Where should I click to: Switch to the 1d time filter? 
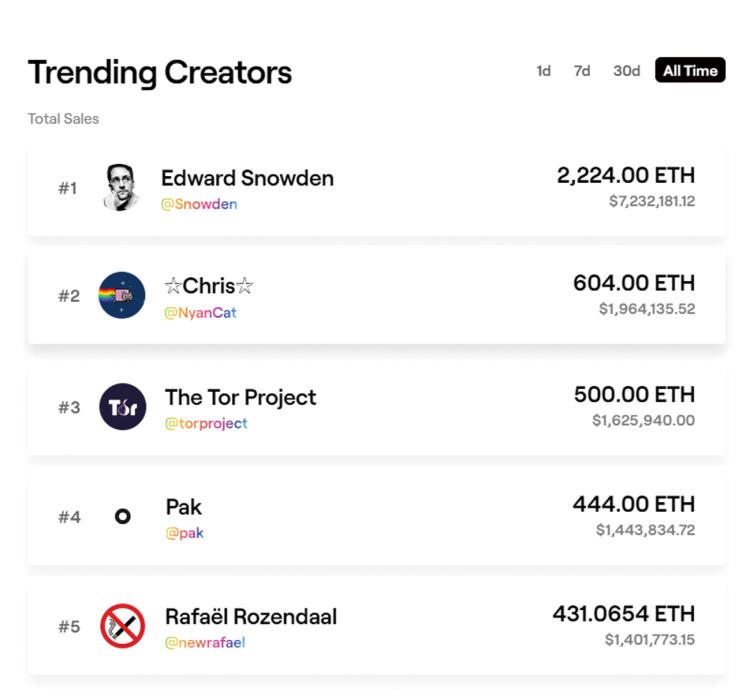(x=543, y=71)
